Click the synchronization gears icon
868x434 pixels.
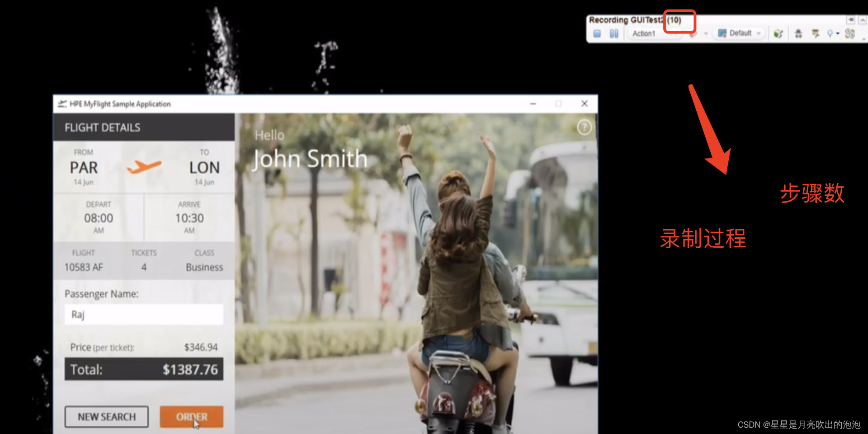click(x=850, y=33)
